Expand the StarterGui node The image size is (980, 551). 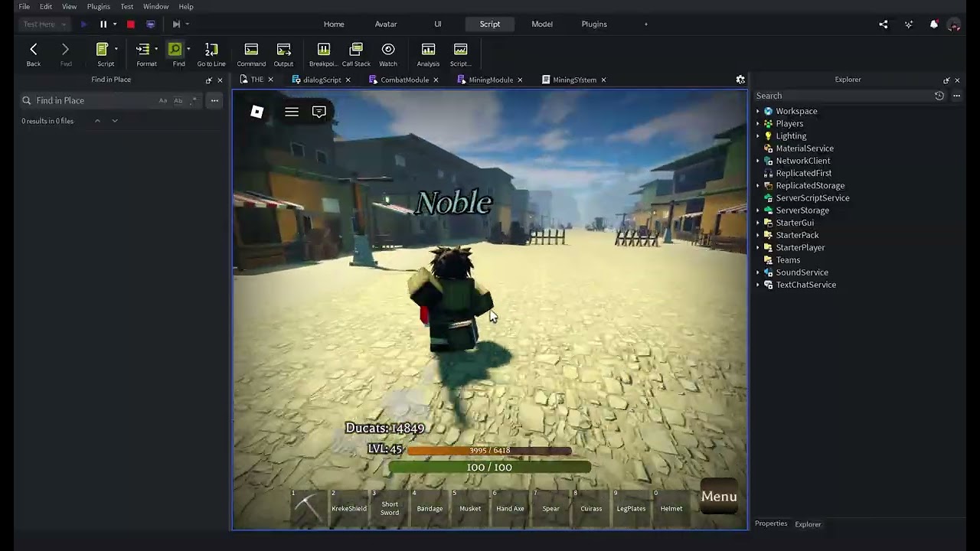(x=758, y=223)
